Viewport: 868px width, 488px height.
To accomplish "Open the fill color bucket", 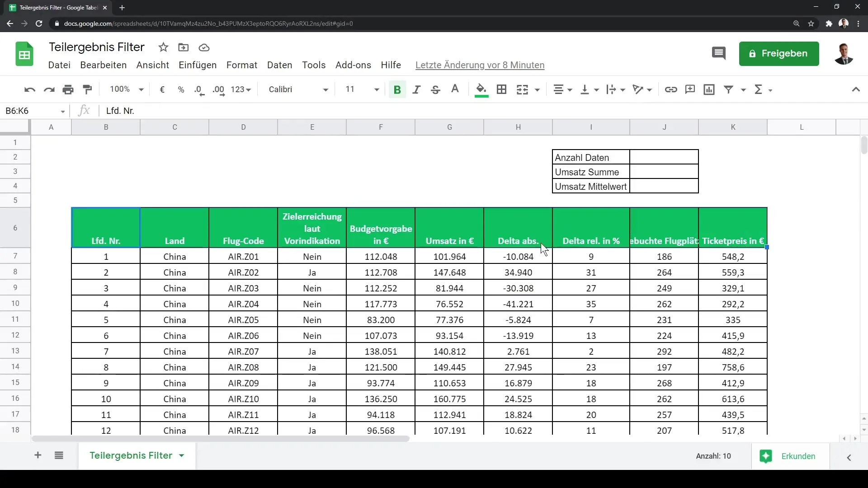I will tap(481, 89).
